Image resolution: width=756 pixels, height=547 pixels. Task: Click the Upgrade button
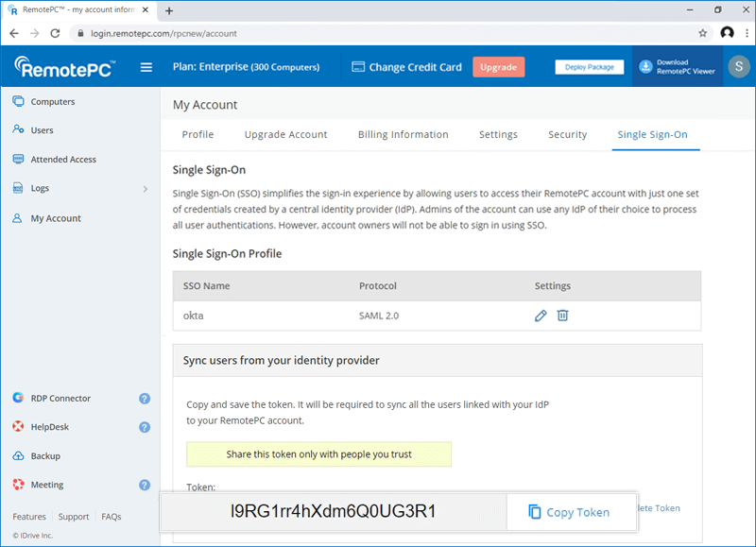pyautogui.click(x=499, y=67)
